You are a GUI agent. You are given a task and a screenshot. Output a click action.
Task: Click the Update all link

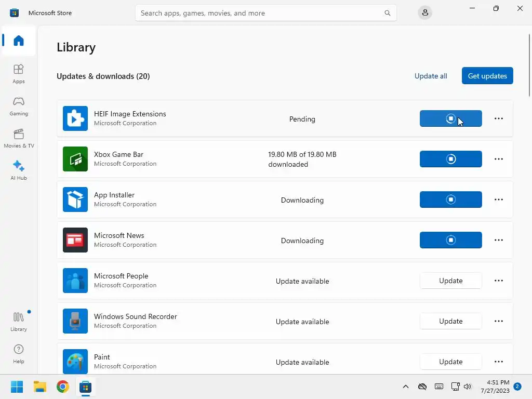[431, 76]
